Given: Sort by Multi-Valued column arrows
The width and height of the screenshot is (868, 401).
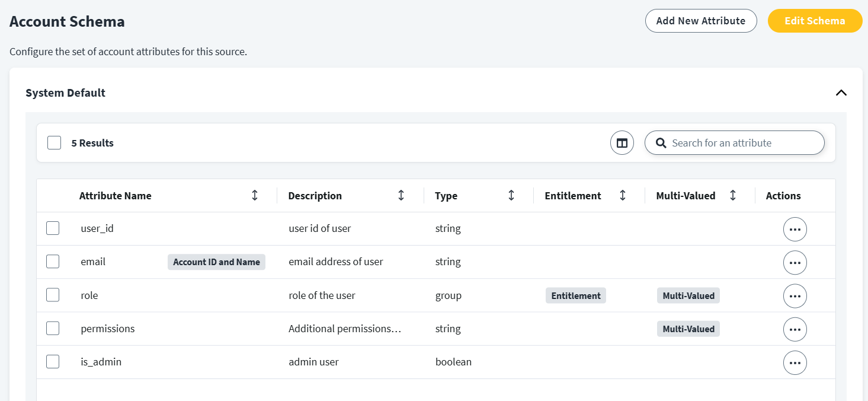Looking at the screenshot, I should 733,195.
